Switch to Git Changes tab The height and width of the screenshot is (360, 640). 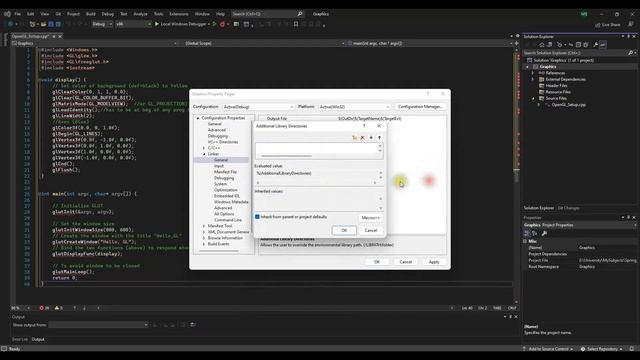point(569,208)
